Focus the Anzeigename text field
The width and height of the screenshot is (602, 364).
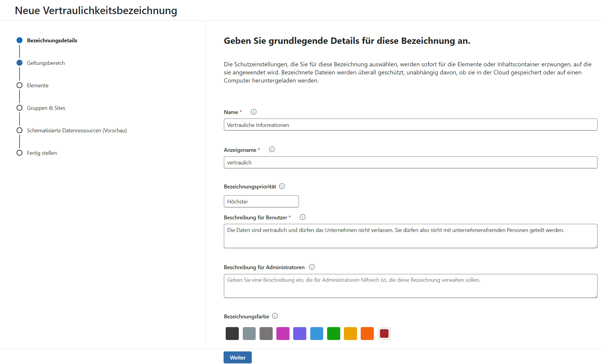click(410, 162)
